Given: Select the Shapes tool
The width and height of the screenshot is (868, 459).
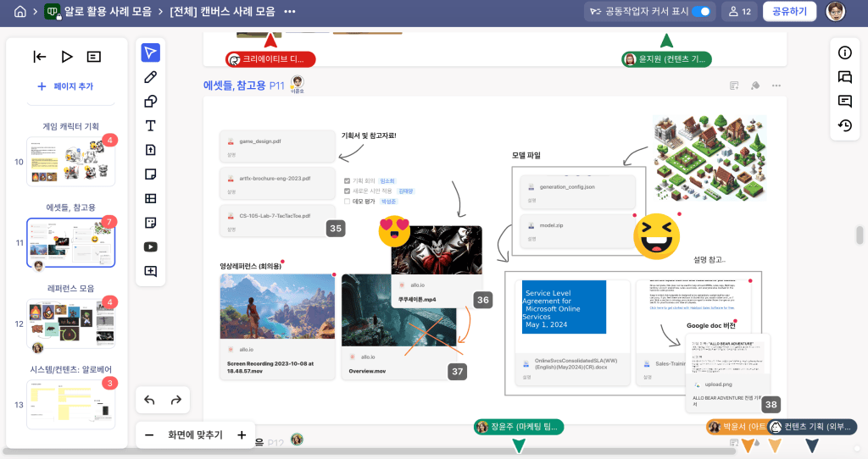Looking at the screenshot, I should tap(150, 102).
